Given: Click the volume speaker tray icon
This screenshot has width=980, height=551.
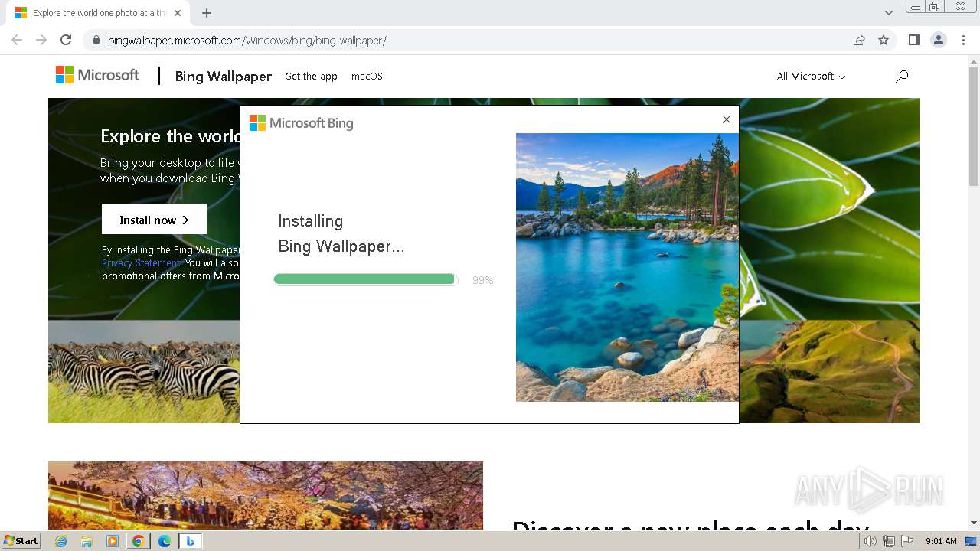Looking at the screenshot, I should click(x=870, y=541).
